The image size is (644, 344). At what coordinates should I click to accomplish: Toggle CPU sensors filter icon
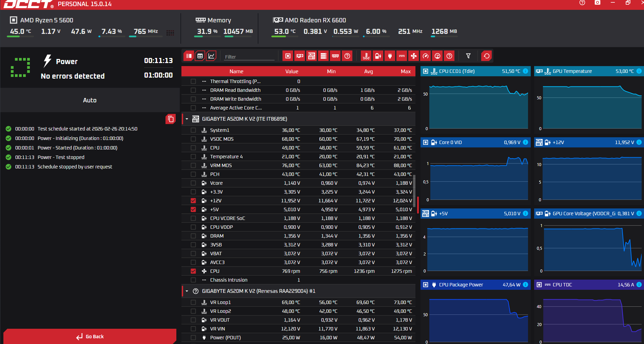tap(288, 56)
